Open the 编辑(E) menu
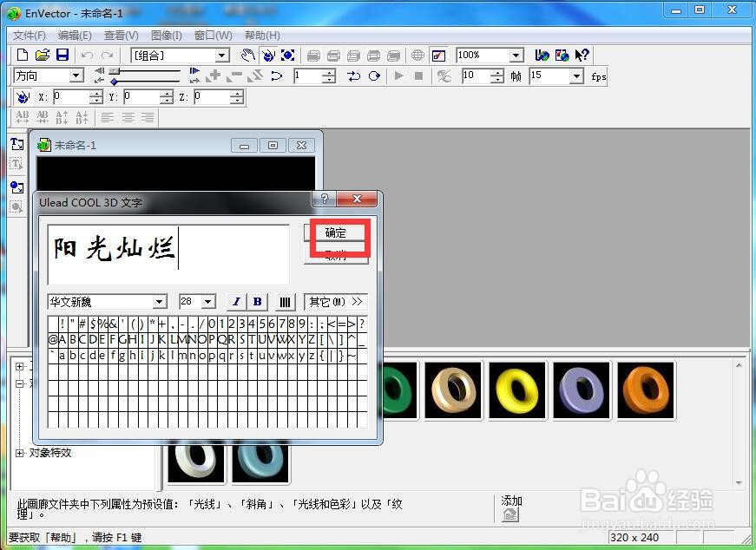The image size is (756, 550). tap(75, 36)
